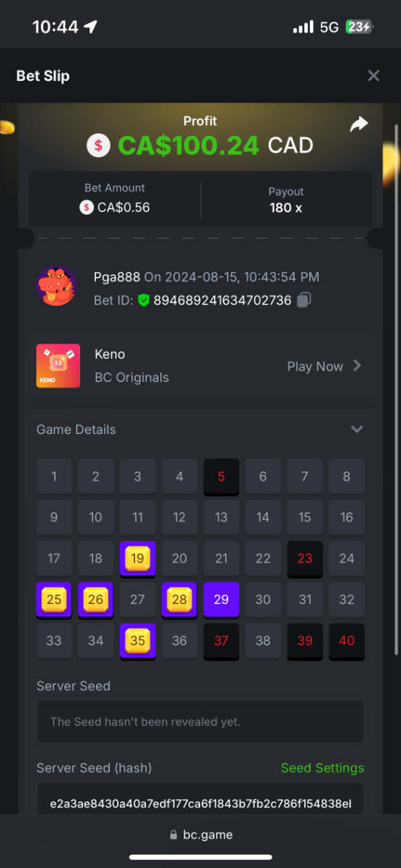The width and height of the screenshot is (401, 868).
Task: Tap the Pga888 username
Action: tap(116, 276)
